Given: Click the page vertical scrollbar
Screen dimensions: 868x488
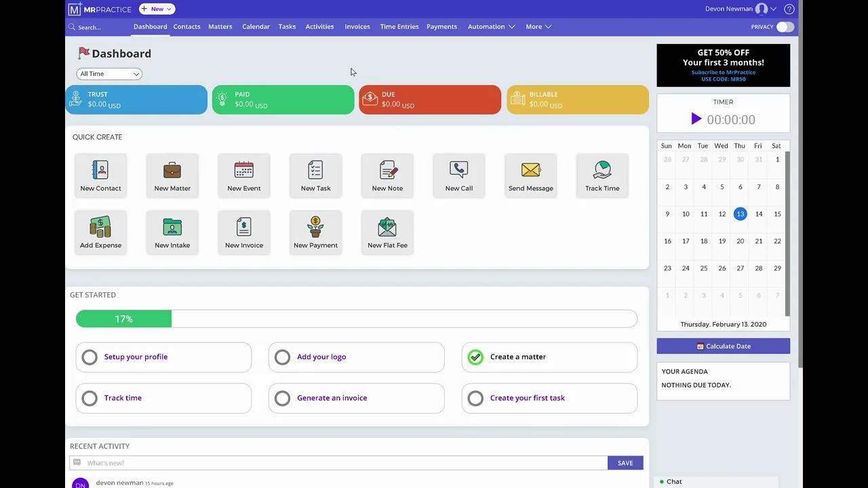Looking at the screenshot, I should [800, 183].
